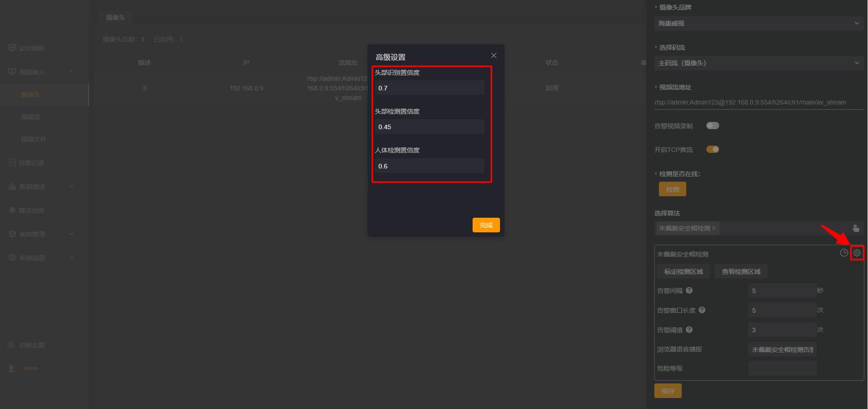
Task: Click the 检测 online check button
Action: pyautogui.click(x=672, y=189)
